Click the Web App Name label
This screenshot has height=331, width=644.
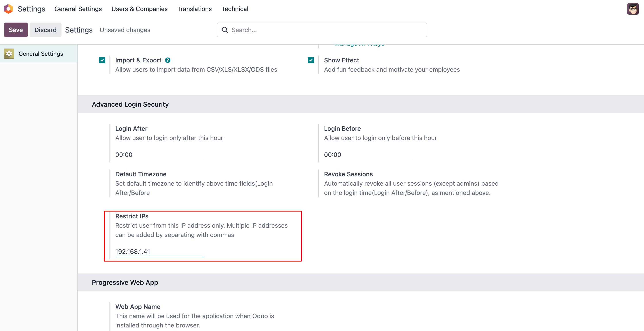138,307
